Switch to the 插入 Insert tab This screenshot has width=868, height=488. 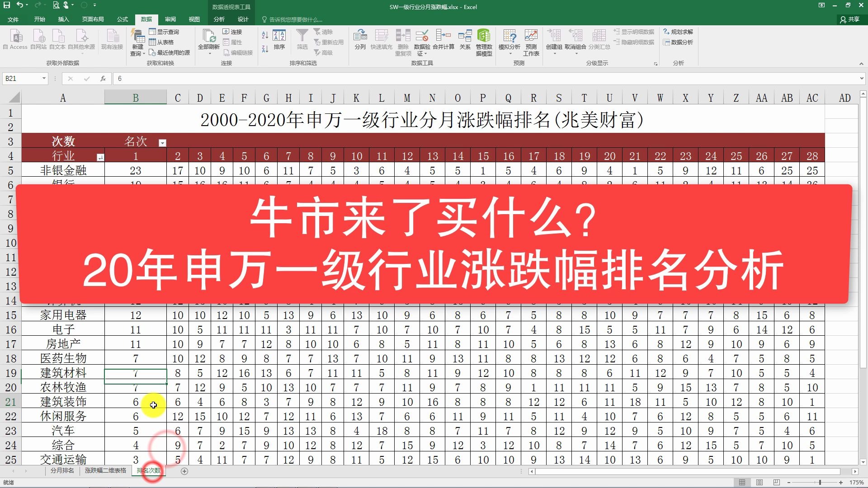pyautogui.click(x=63, y=19)
